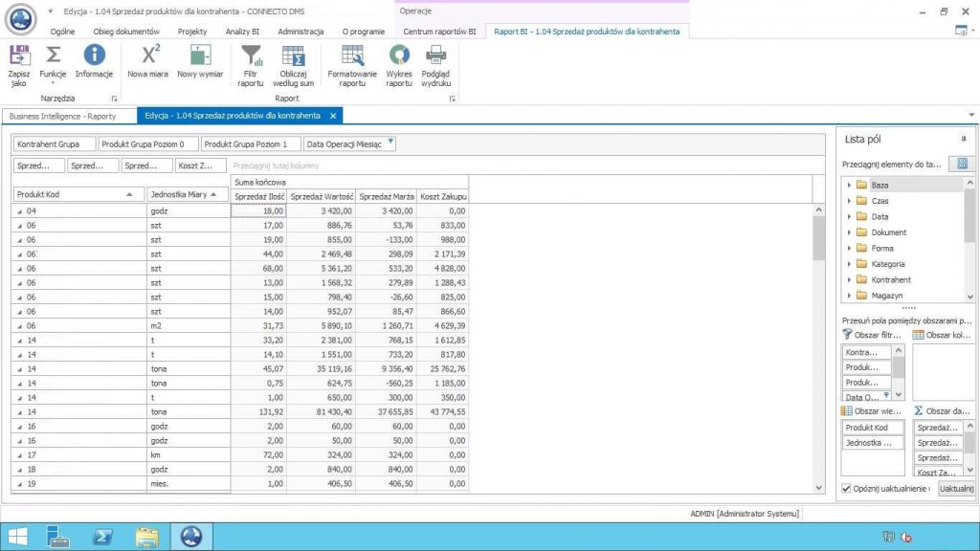Click Produkt Grupa Poziom 0 field

[148, 144]
